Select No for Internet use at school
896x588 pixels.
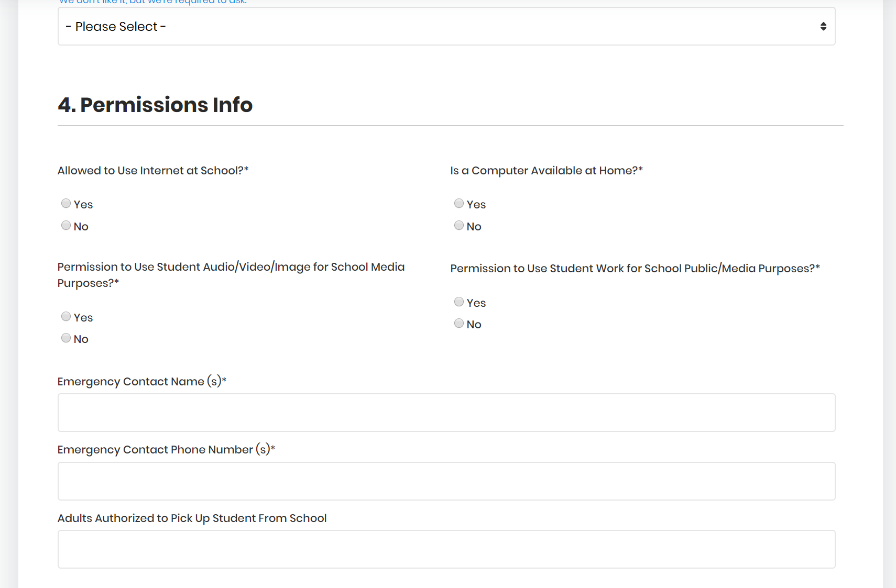pyautogui.click(x=66, y=225)
